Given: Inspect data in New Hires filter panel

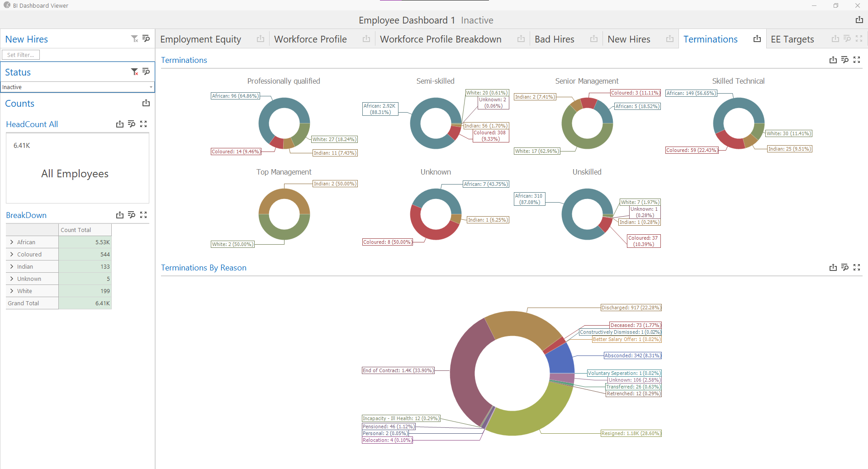Looking at the screenshot, I should pos(146,39).
